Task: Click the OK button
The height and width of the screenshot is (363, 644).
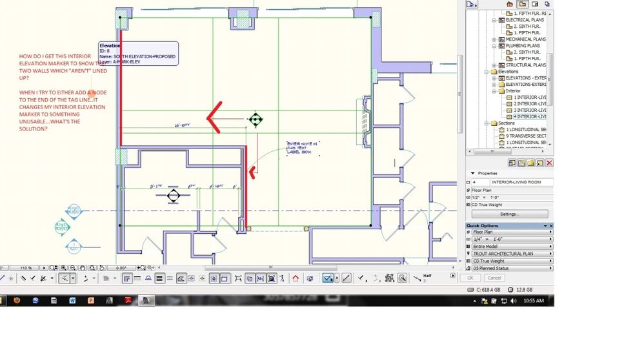Action: pyautogui.click(x=470, y=278)
